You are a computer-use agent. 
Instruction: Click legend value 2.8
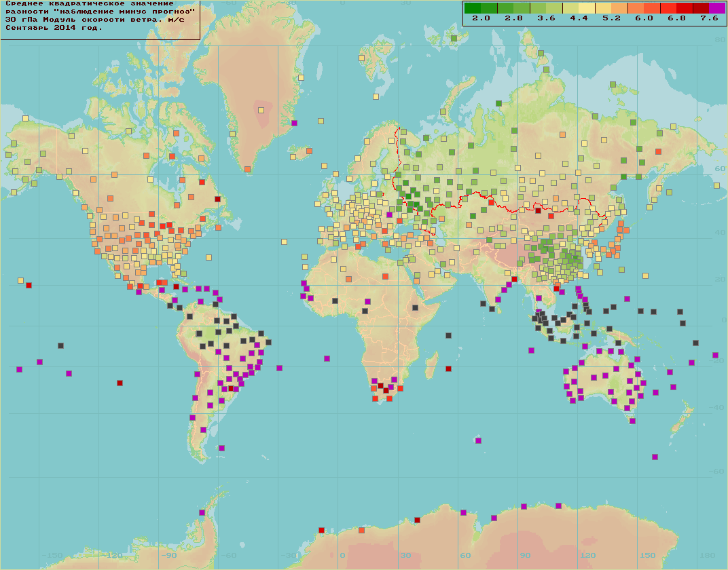(513, 18)
